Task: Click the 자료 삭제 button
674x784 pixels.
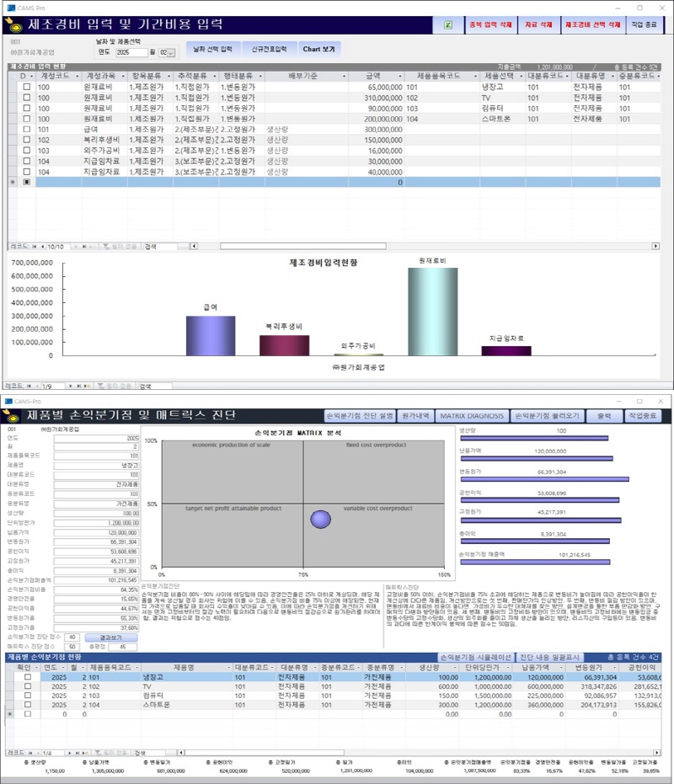Action: coord(538,24)
